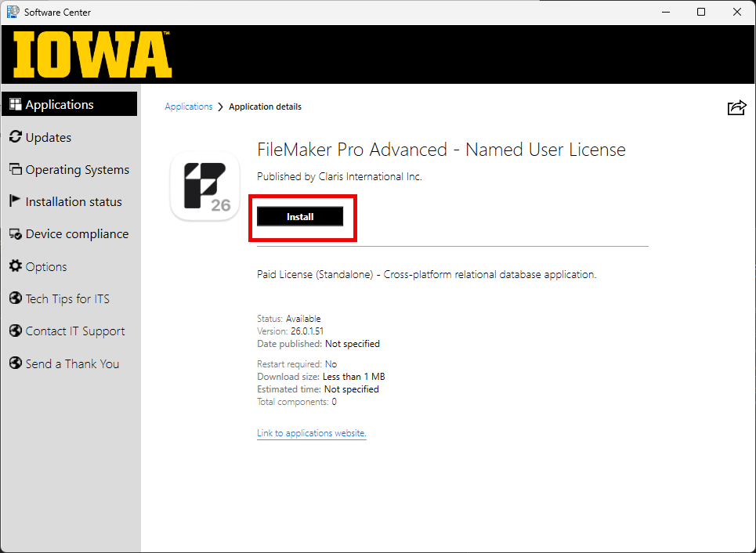Image resolution: width=756 pixels, height=553 pixels.
Task: Go to the Installation status label
Action: click(74, 201)
